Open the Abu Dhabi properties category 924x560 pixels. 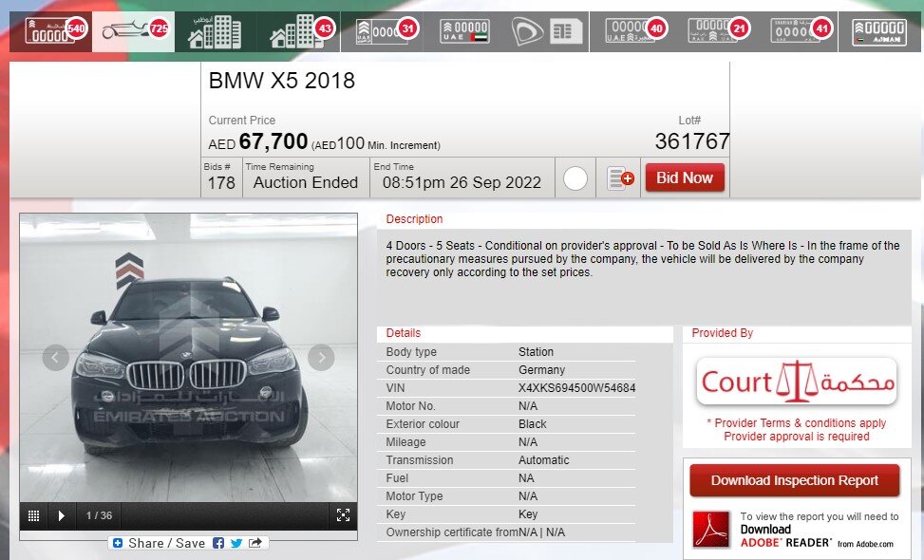pos(215,31)
